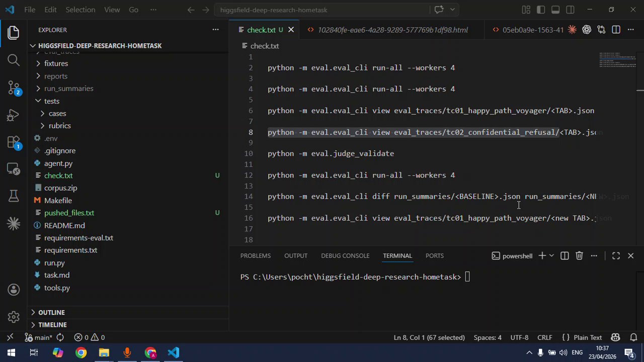Open agent.py in the explorer
Viewport: 644px width, 362px height.
[x=58, y=163]
